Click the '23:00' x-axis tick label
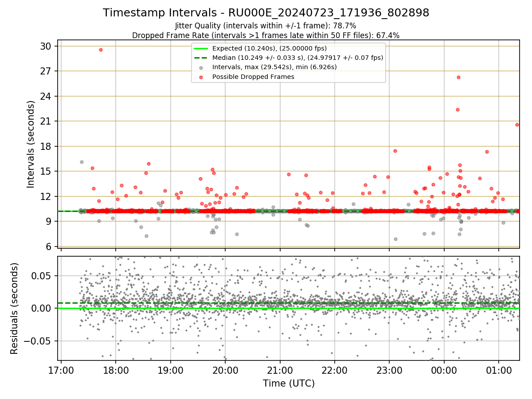The height and width of the screenshot is (399, 532). 389,370
